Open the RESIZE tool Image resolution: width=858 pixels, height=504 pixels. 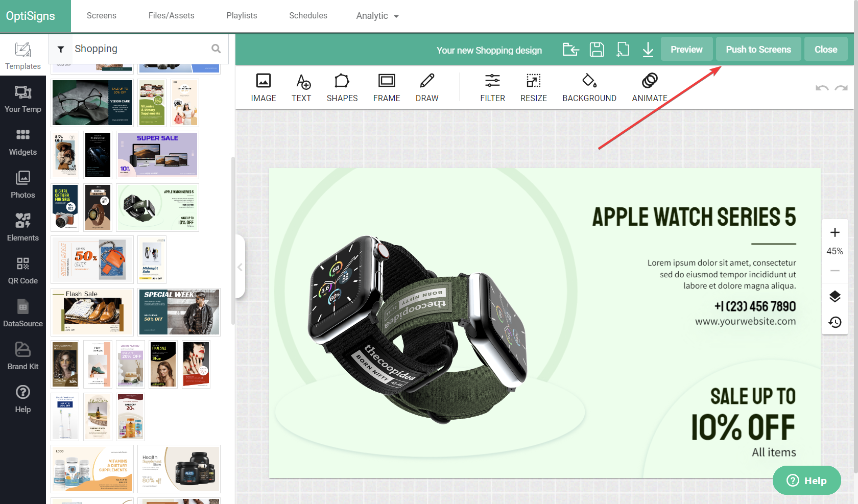pos(534,87)
